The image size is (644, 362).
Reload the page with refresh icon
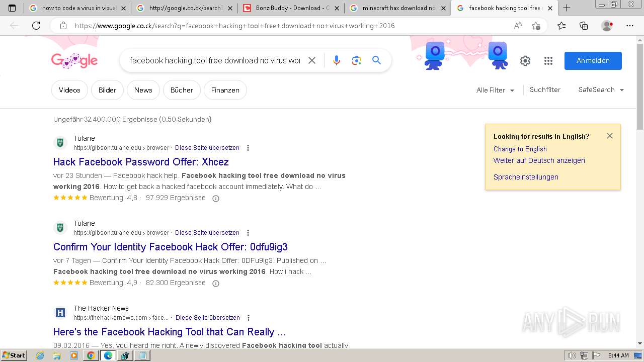click(x=36, y=26)
